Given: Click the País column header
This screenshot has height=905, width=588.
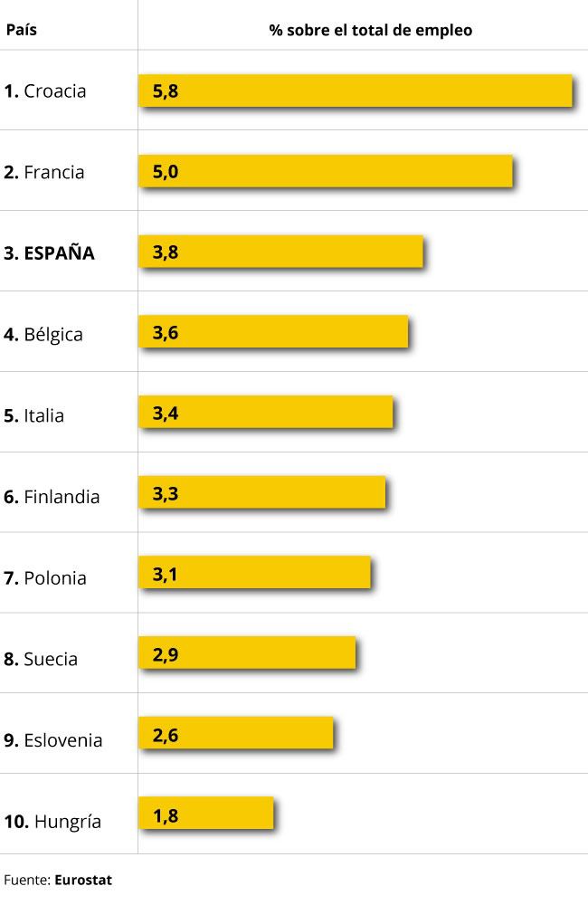Looking at the screenshot, I should [x=22, y=30].
